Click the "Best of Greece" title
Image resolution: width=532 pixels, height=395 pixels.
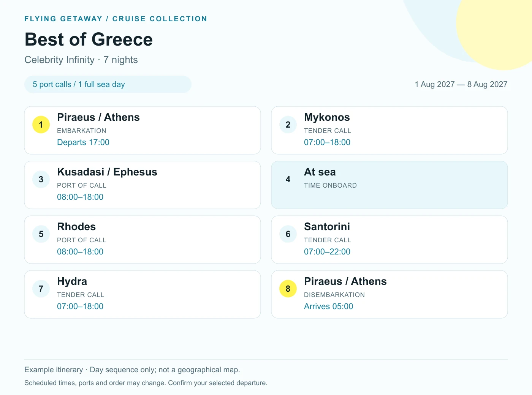89,39
